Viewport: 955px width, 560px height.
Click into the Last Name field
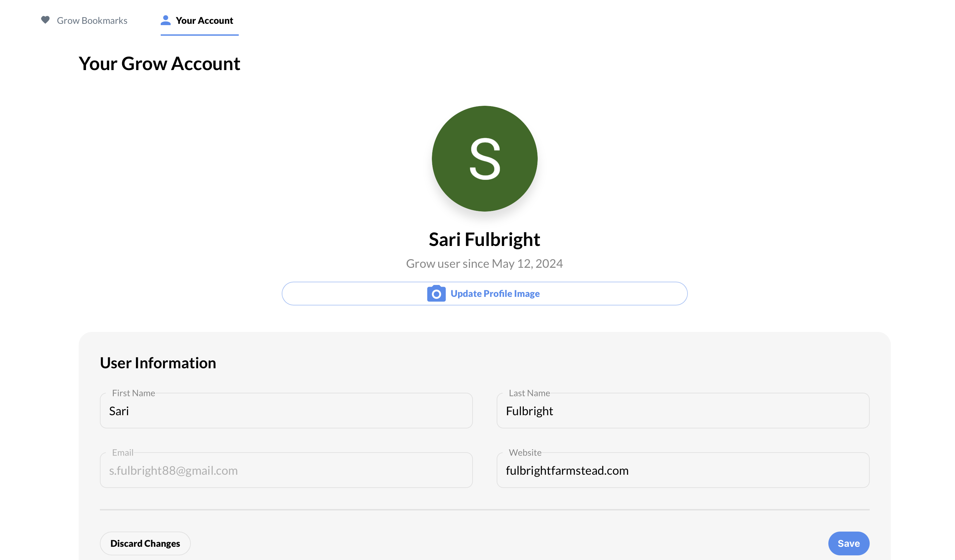pos(683,411)
